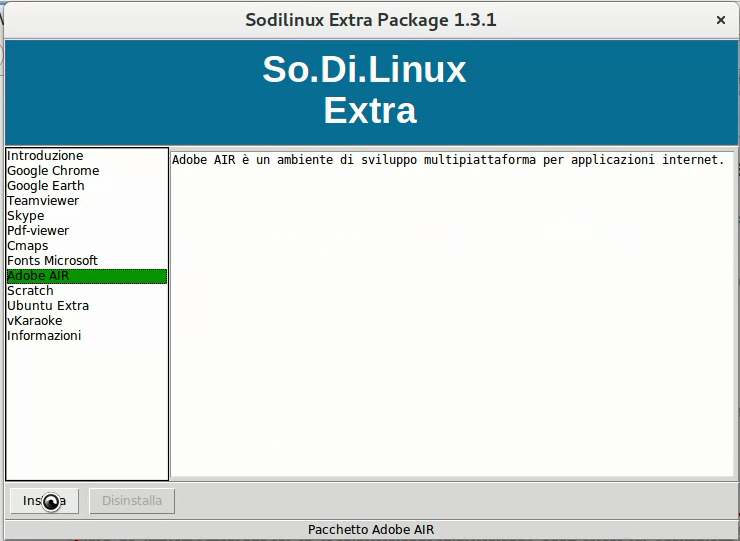740x541 pixels.
Task: Choose Pdf-viewer from the package list
Action: click(38, 231)
